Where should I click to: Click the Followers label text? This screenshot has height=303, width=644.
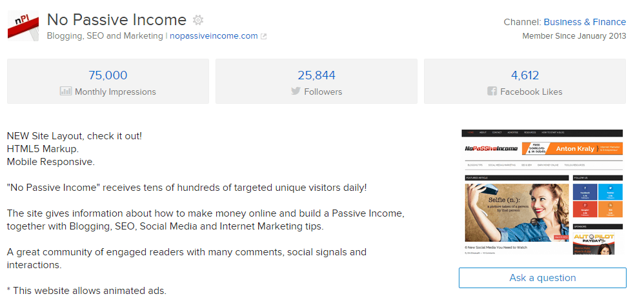tap(323, 92)
